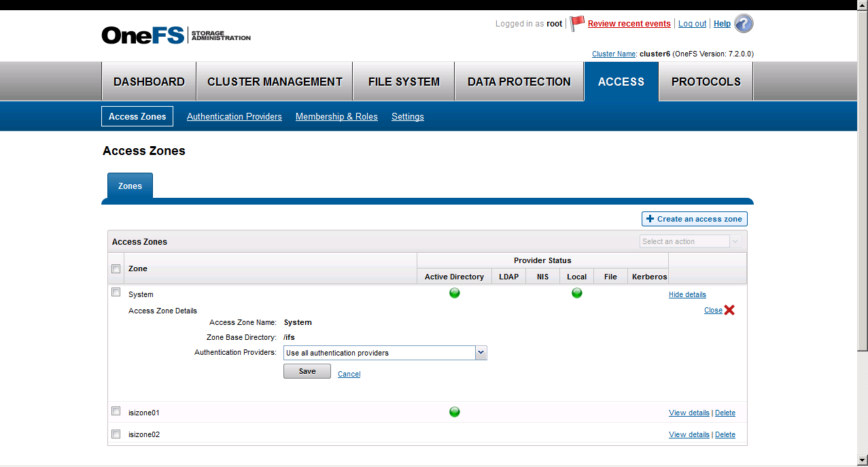
Task: Open the FILE SYSTEM menu
Action: pos(404,82)
